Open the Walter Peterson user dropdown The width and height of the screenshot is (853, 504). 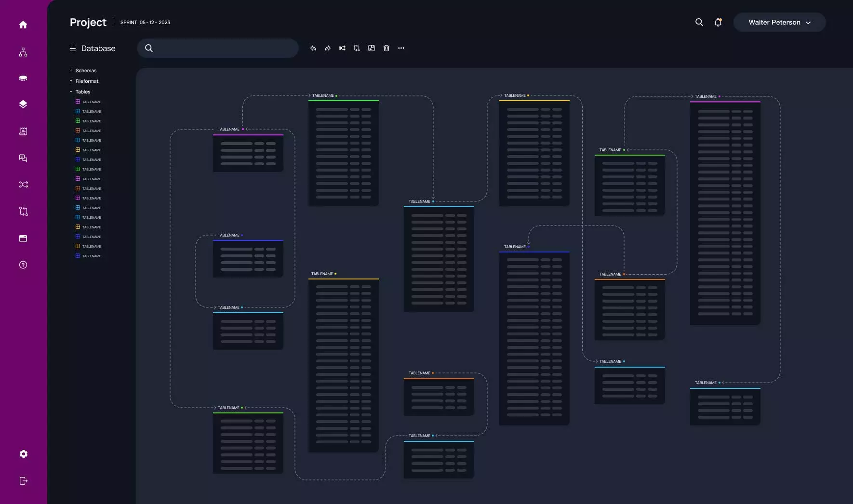779,22
